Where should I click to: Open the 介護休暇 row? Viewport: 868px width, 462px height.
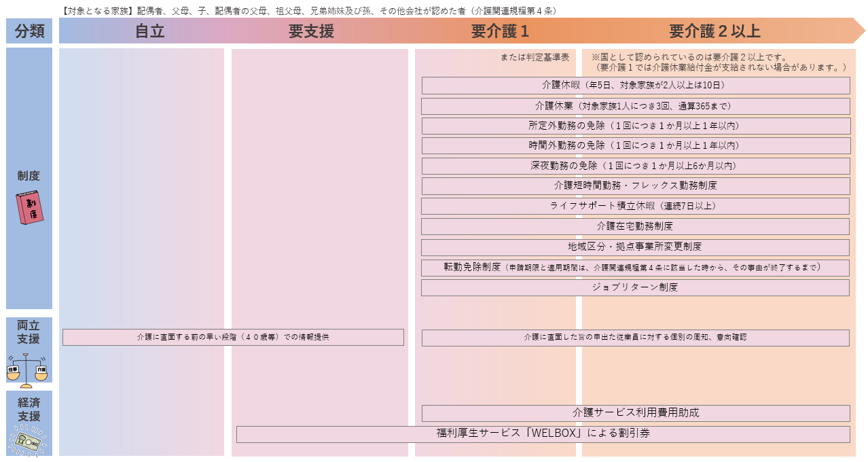635,86
